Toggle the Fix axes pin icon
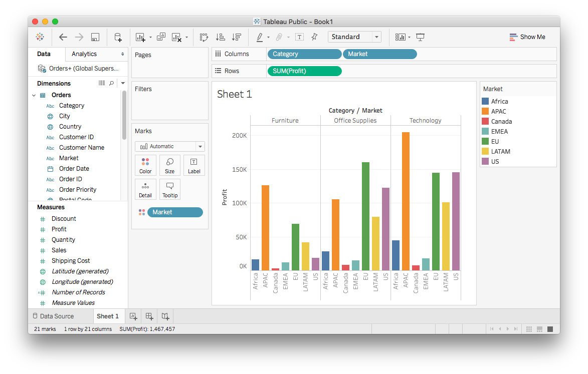This screenshot has height=374, width=588. pos(314,37)
